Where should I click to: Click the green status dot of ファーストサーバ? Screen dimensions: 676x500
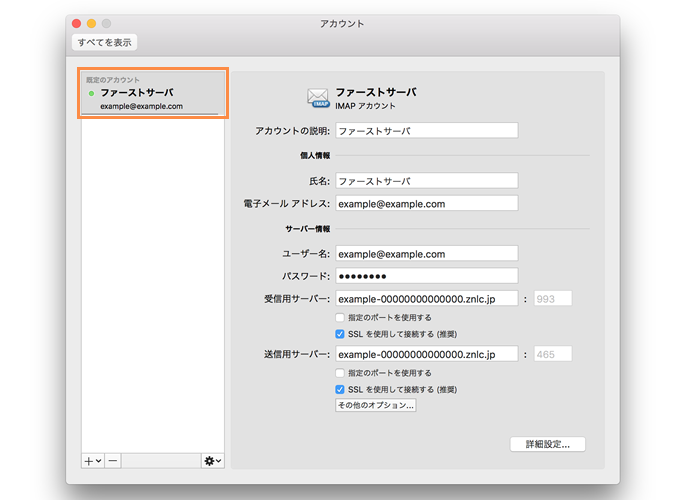[91, 93]
